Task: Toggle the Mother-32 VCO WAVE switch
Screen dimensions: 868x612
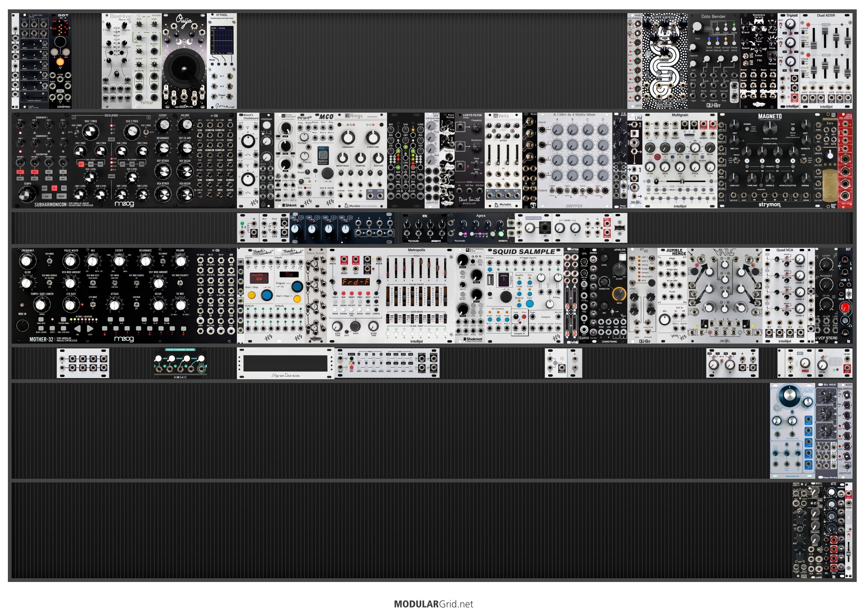Action: click(50, 261)
